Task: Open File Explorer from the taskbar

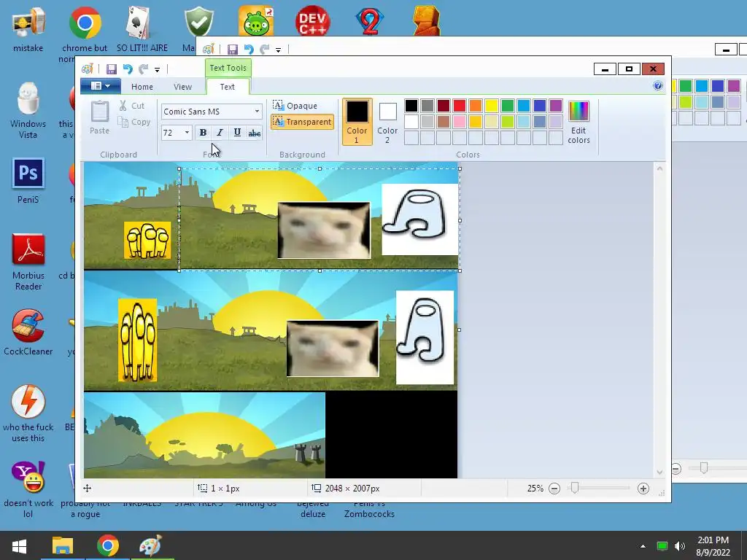Action: (x=63, y=545)
